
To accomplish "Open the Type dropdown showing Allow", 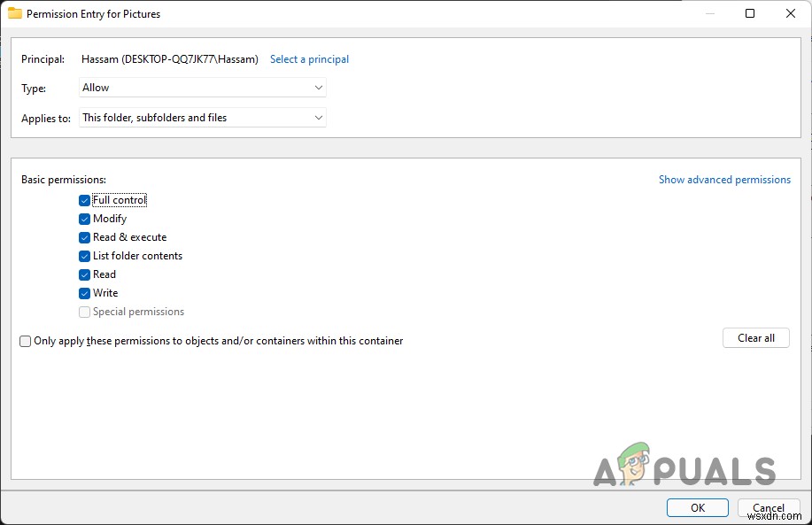I will 202,88.
